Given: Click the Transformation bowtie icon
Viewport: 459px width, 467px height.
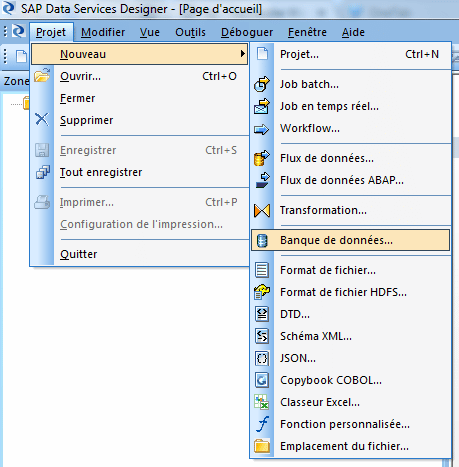Looking at the screenshot, I should pos(262,210).
